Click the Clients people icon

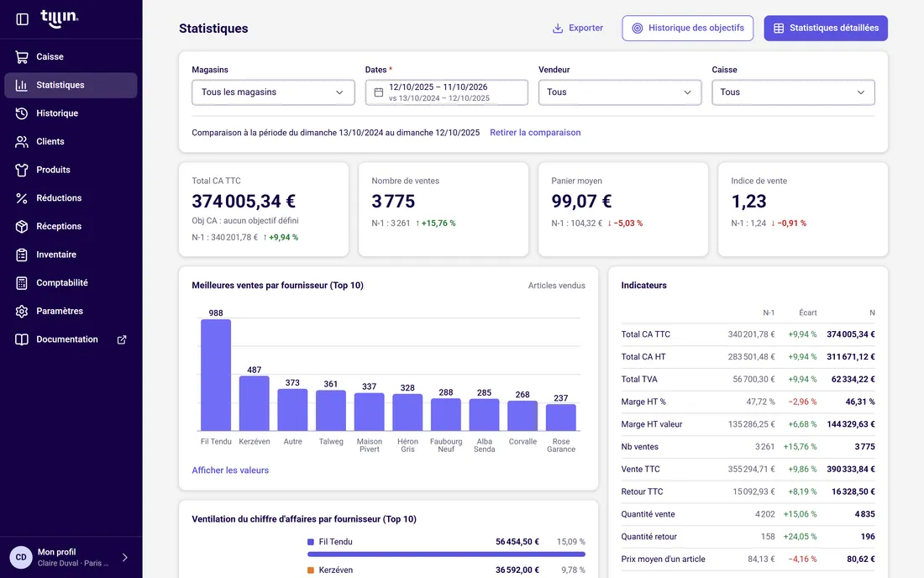22,141
